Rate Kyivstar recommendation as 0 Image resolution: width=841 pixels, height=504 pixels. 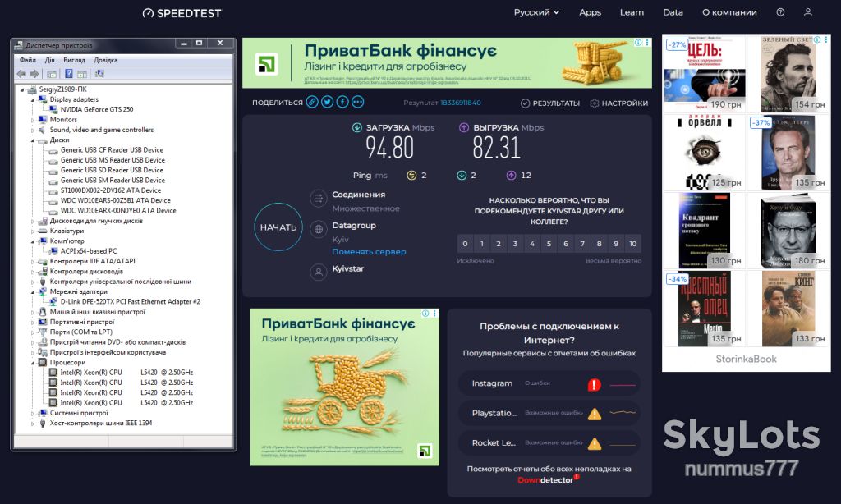coord(465,244)
